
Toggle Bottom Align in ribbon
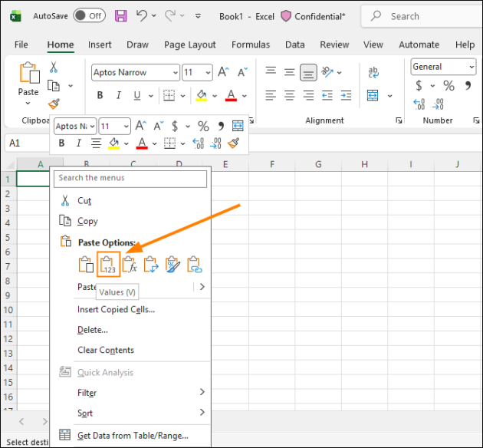click(308, 72)
